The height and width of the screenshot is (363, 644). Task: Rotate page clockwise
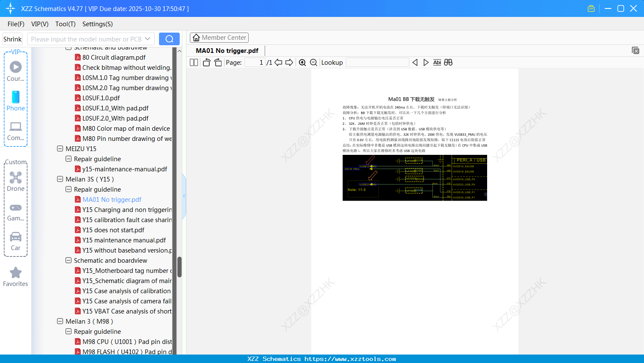(x=218, y=62)
